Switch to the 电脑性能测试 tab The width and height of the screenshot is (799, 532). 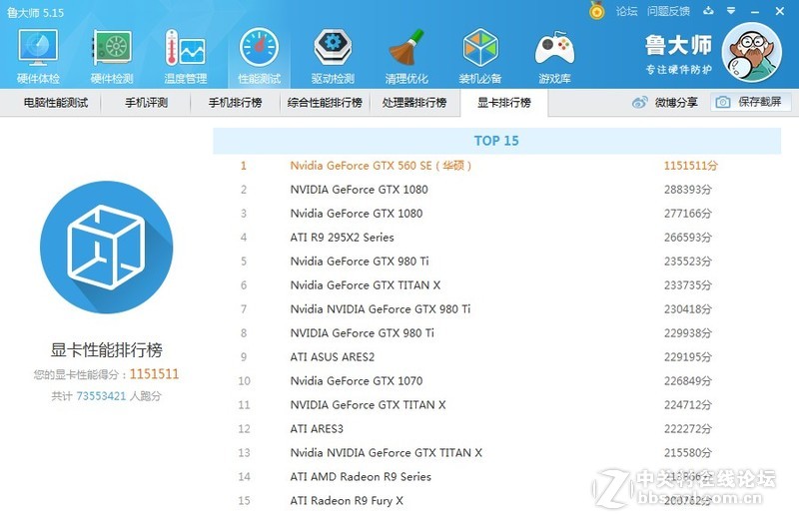tap(56, 103)
